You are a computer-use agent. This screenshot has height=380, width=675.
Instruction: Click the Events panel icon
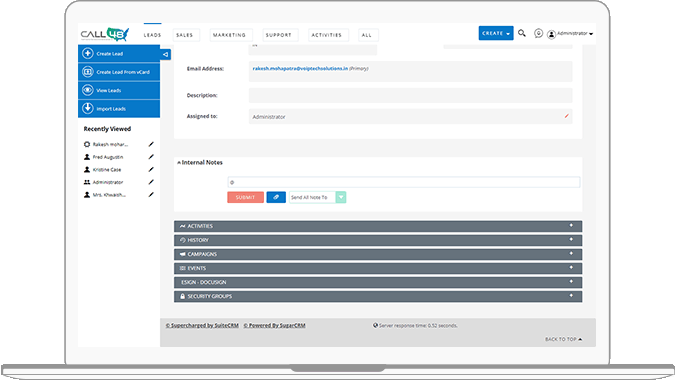point(183,268)
